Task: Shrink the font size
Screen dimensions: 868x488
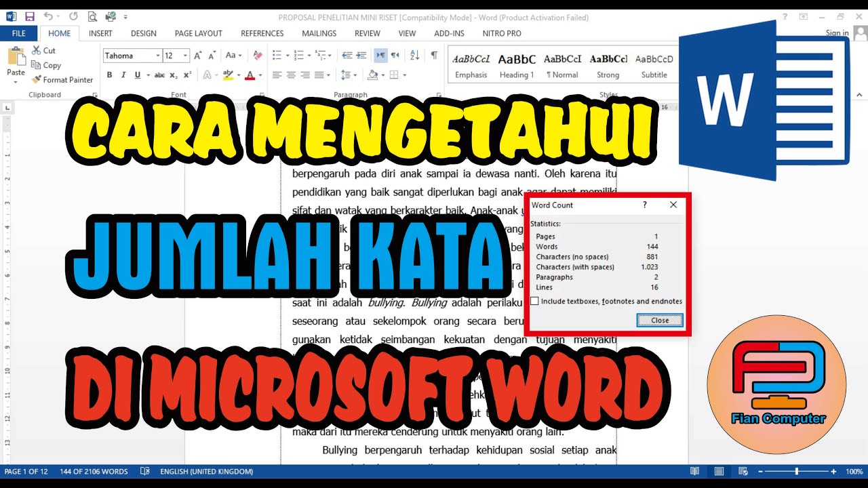Action: pyautogui.click(x=212, y=56)
